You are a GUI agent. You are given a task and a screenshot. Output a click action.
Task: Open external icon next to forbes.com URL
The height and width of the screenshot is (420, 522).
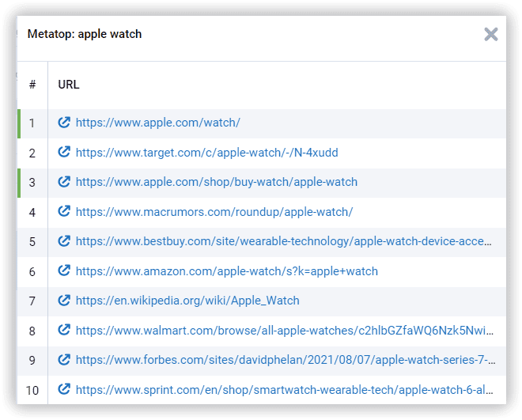point(64,359)
